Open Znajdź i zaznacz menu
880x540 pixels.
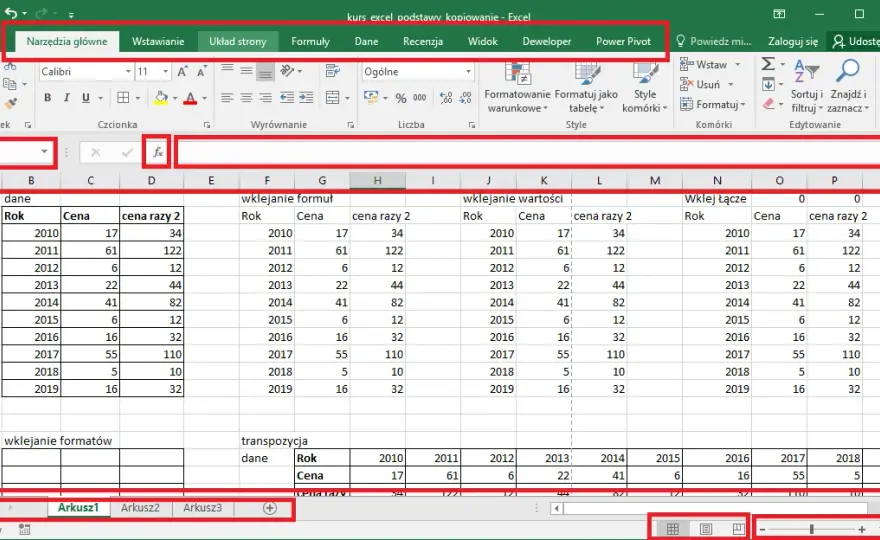[x=847, y=88]
